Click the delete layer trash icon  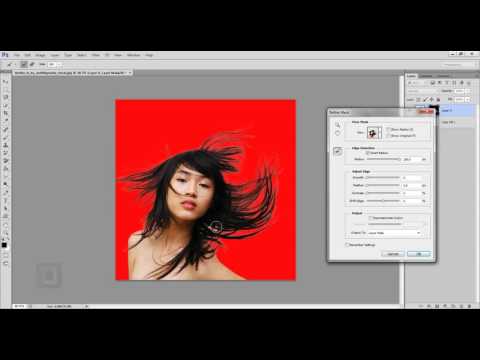point(469,306)
